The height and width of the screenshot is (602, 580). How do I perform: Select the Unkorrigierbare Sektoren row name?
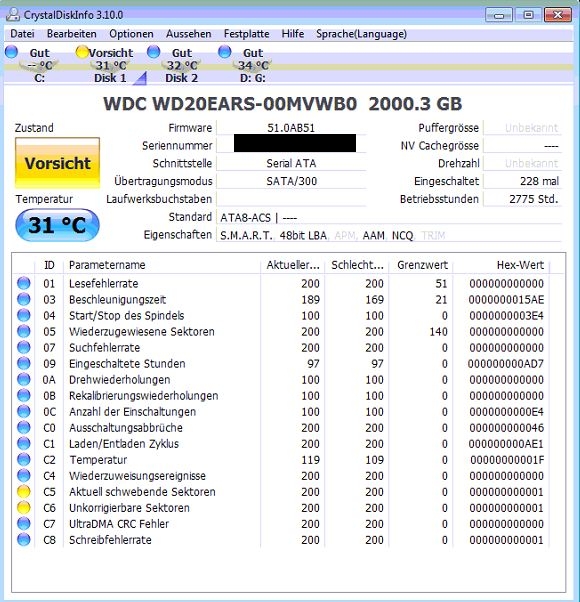coord(129,508)
